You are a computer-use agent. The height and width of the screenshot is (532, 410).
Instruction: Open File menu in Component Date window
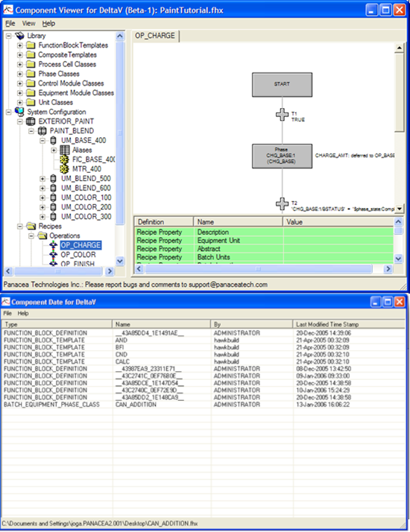[x=7, y=313]
